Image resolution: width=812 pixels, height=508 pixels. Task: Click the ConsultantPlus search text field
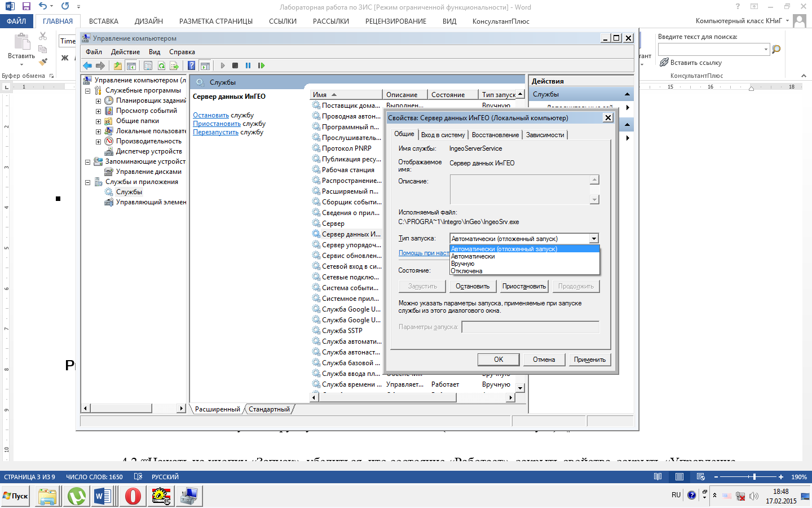click(x=710, y=50)
